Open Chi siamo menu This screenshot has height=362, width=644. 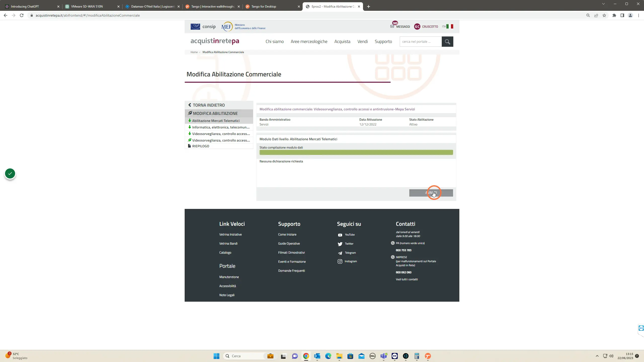click(274, 41)
